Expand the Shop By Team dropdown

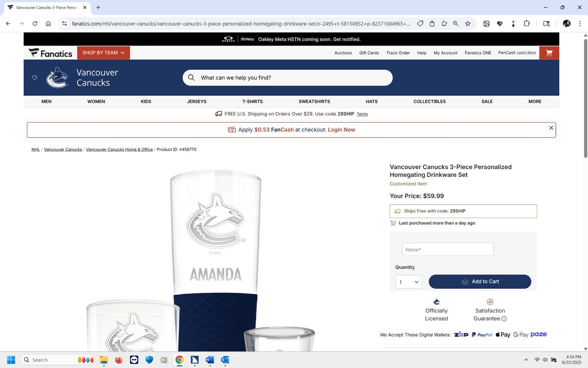tap(104, 53)
